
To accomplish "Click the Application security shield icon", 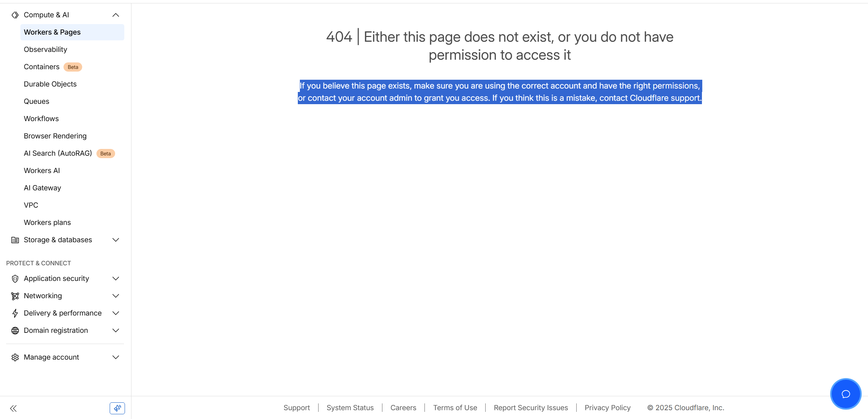I will [15, 279].
